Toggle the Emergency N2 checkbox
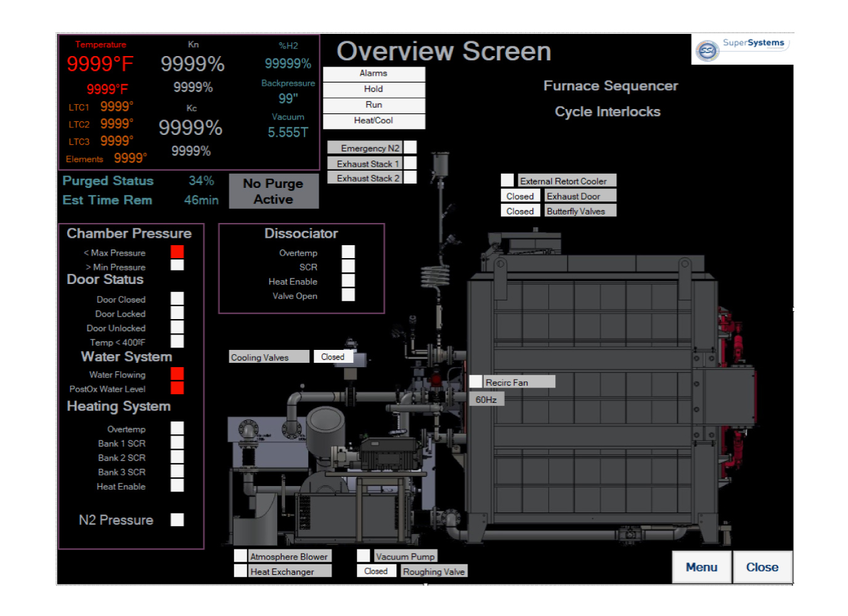 click(410, 147)
